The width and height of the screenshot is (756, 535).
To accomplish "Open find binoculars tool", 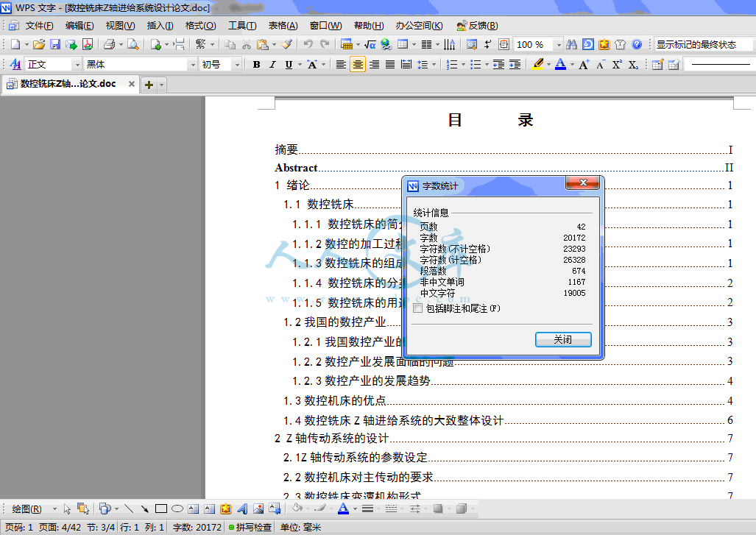I will coord(572,45).
